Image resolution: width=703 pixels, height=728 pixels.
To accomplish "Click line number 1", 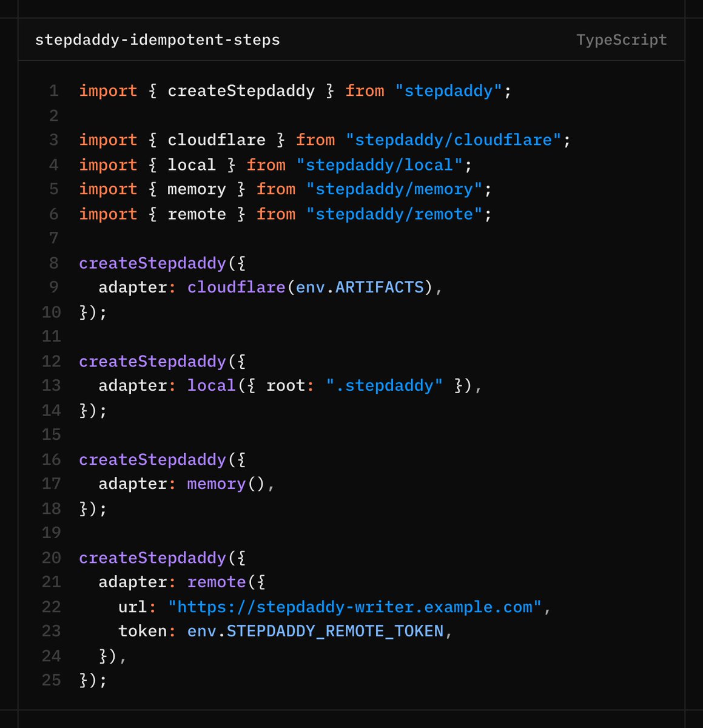I will 54,91.
